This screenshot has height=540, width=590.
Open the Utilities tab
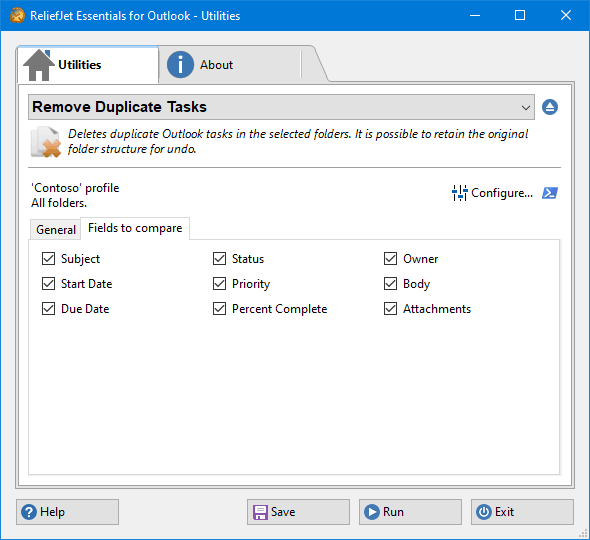tap(87, 65)
